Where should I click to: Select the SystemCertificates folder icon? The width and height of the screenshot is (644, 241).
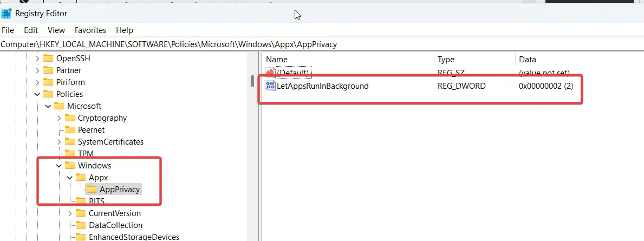70,142
